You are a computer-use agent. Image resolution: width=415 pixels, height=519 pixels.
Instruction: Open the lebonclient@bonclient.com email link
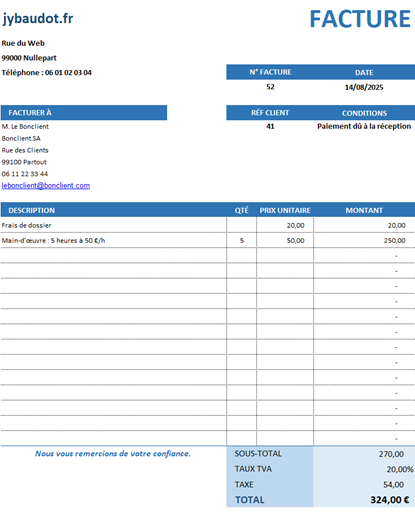tap(46, 186)
